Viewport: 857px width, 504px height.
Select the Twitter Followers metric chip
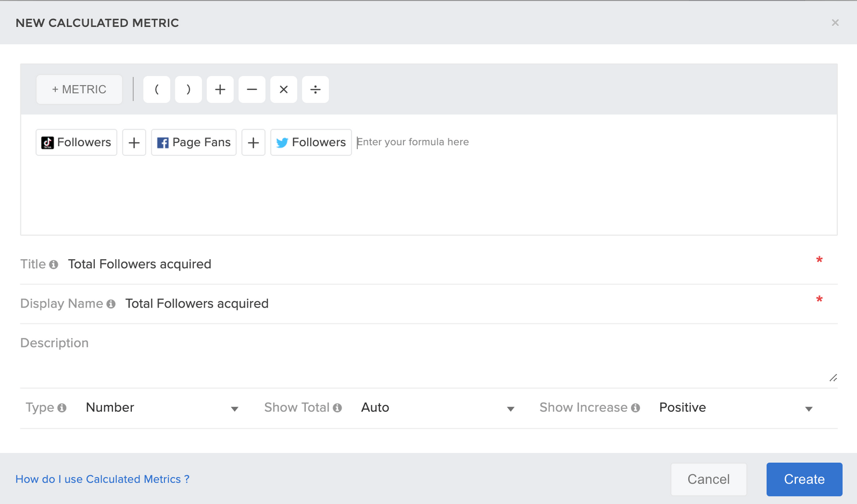(311, 142)
